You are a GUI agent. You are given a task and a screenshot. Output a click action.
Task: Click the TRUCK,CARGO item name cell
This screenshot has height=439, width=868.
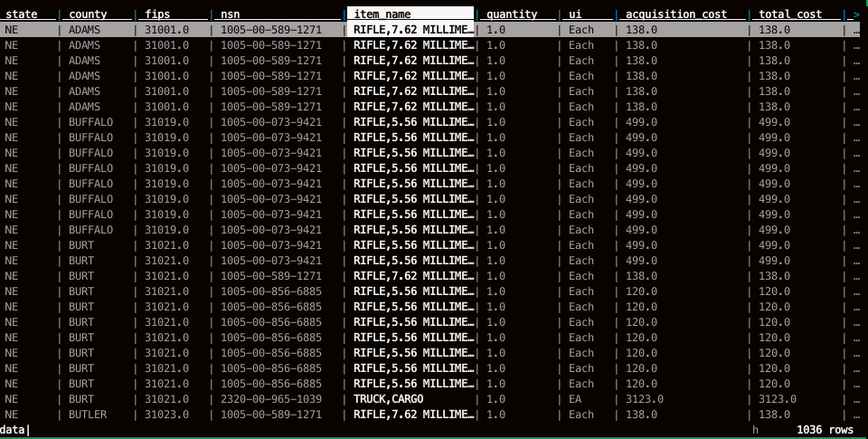(x=388, y=399)
